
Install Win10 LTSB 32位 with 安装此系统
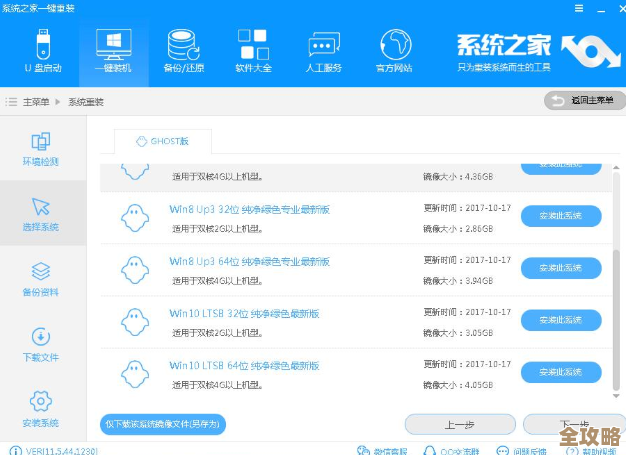[x=561, y=320]
